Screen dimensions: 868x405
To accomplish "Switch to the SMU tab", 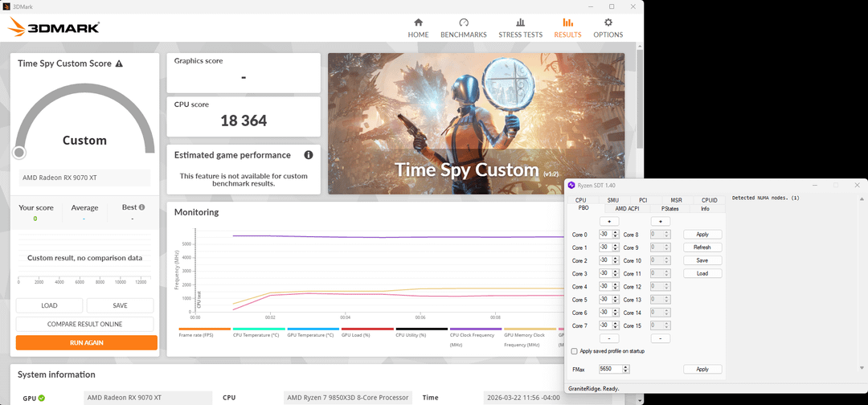I will (x=612, y=200).
